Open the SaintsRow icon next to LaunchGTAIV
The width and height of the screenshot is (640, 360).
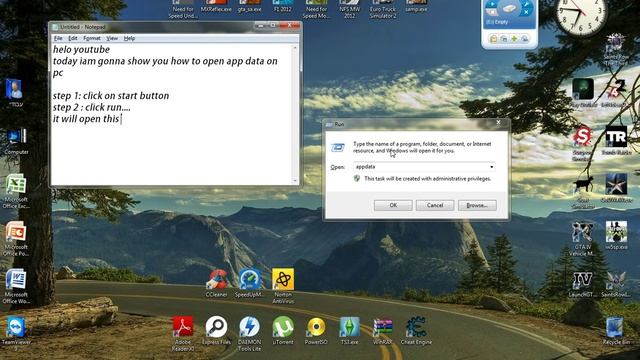tap(616, 283)
